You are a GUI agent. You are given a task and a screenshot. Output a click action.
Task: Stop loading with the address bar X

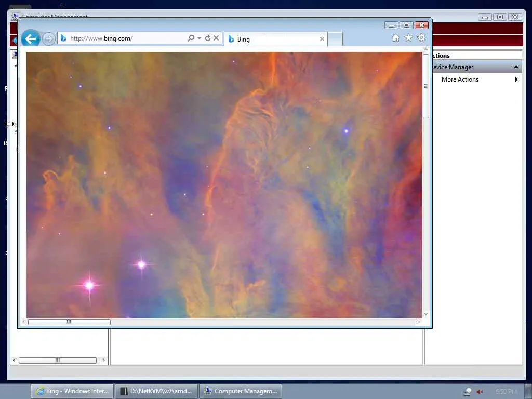(216, 38)
